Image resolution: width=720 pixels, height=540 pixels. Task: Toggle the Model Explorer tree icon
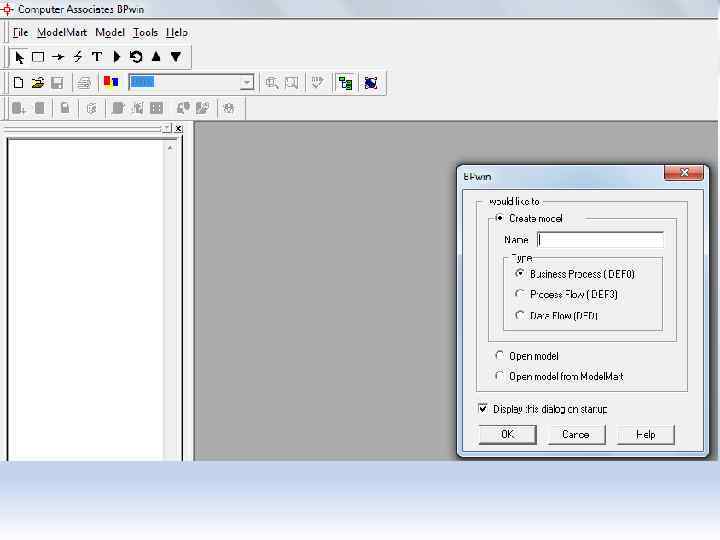click(x=345, y=83)
